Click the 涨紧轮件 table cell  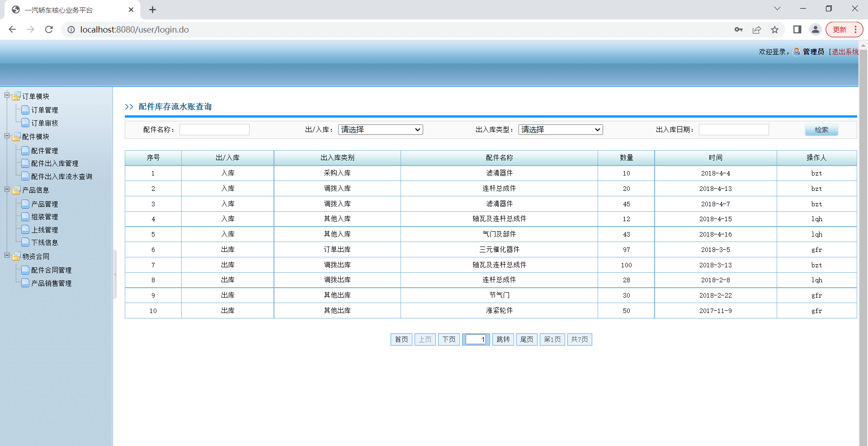pos(499,310)
